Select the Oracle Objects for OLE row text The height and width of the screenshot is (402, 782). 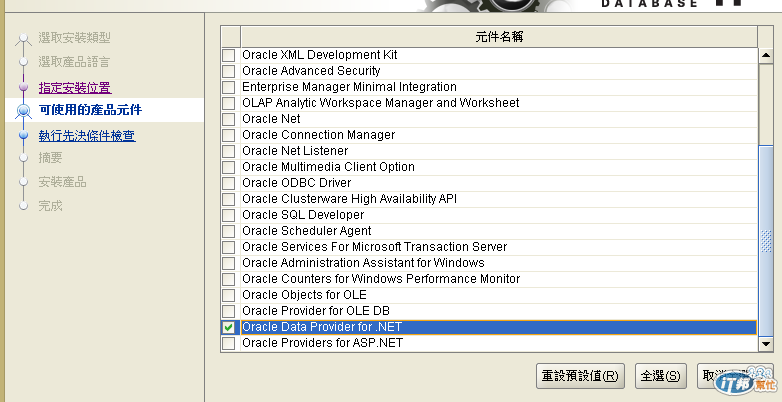[x=304, y=294]
